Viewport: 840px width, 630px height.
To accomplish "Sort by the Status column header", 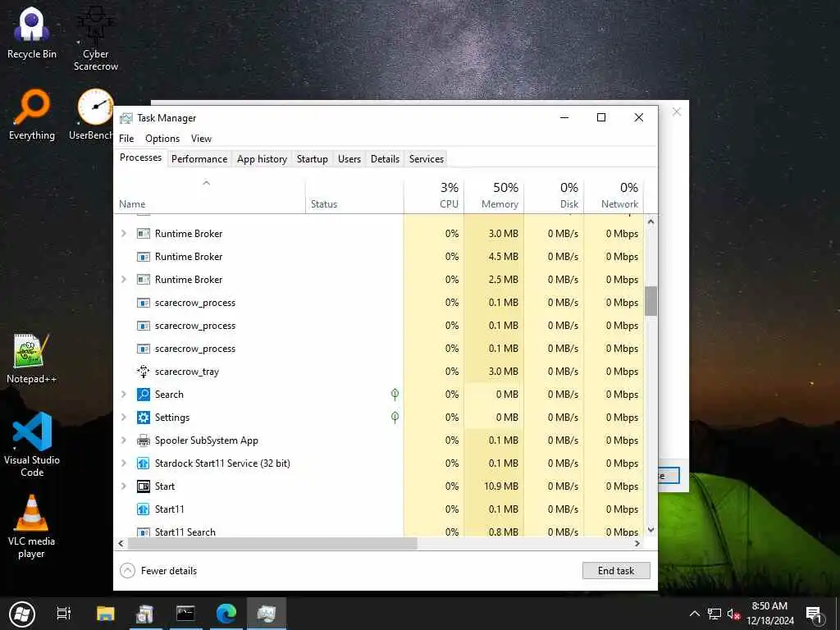I will click(x=354, y=195).
